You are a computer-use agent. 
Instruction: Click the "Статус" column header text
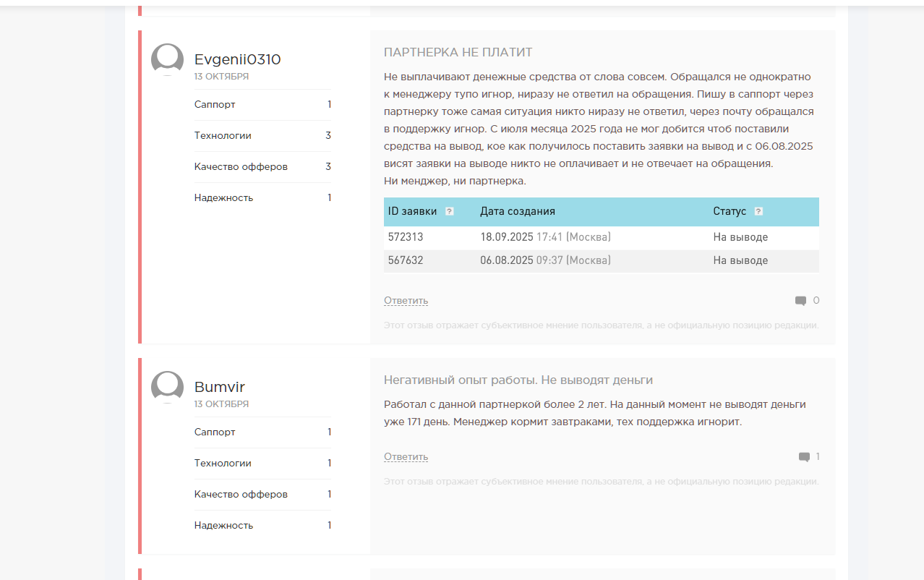pyautogui.click(x=729, y=212)
